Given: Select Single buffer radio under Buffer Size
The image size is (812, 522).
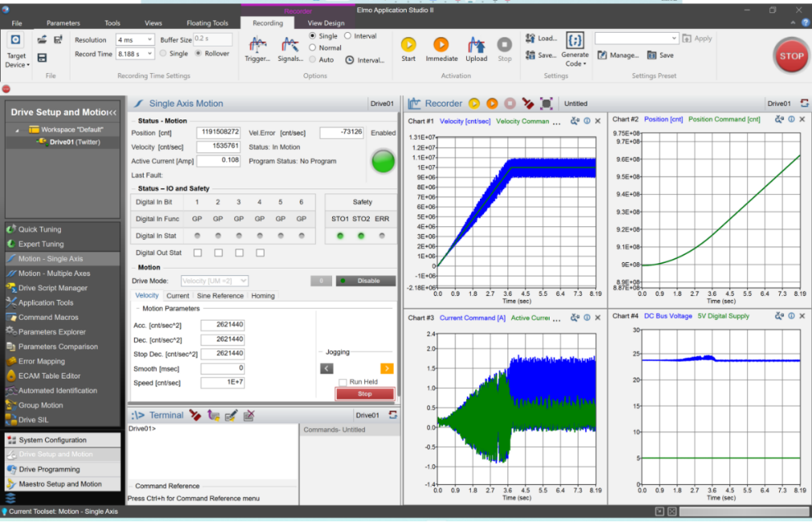Looking at the screenshot, I should pos(163,53).
